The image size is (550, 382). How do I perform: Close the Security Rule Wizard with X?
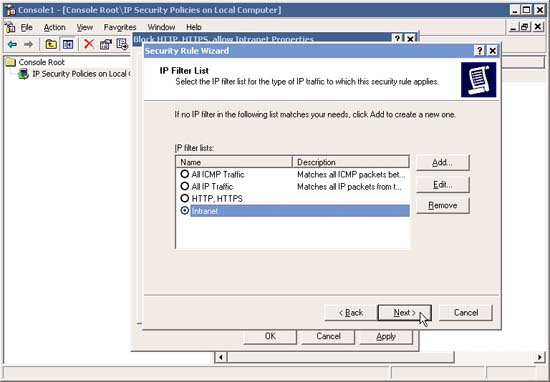coord(492,51)
